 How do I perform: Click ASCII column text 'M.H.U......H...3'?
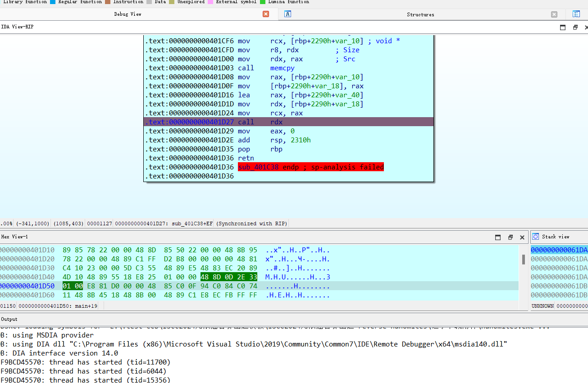coord(298,277)
